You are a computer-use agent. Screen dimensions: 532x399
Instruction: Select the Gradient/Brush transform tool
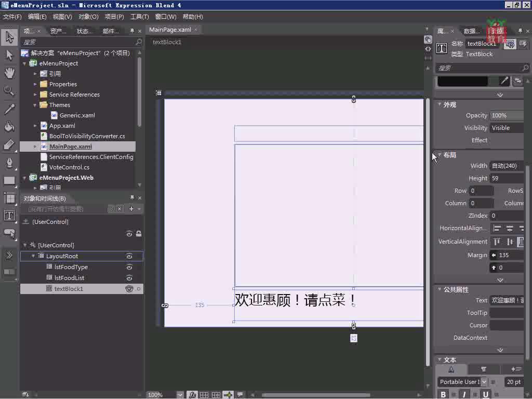click(x=9, y=145)
